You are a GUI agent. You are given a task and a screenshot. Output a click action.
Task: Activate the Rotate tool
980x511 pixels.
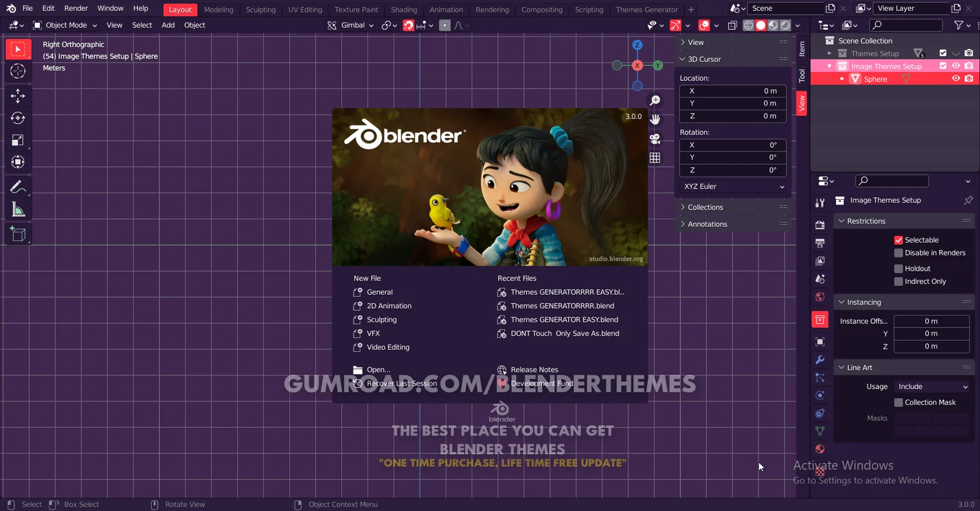(18, 118)
